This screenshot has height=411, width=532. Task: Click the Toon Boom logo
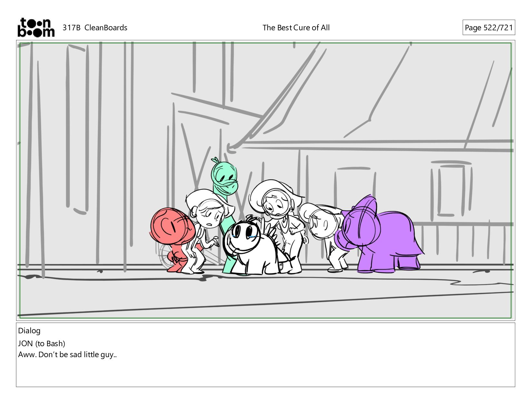36,27
